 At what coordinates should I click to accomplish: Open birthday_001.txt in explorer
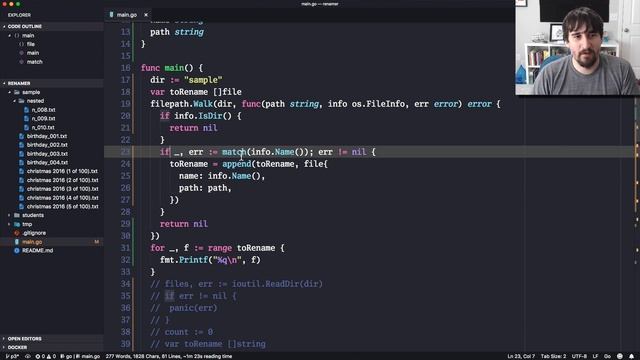pos(47,136)
